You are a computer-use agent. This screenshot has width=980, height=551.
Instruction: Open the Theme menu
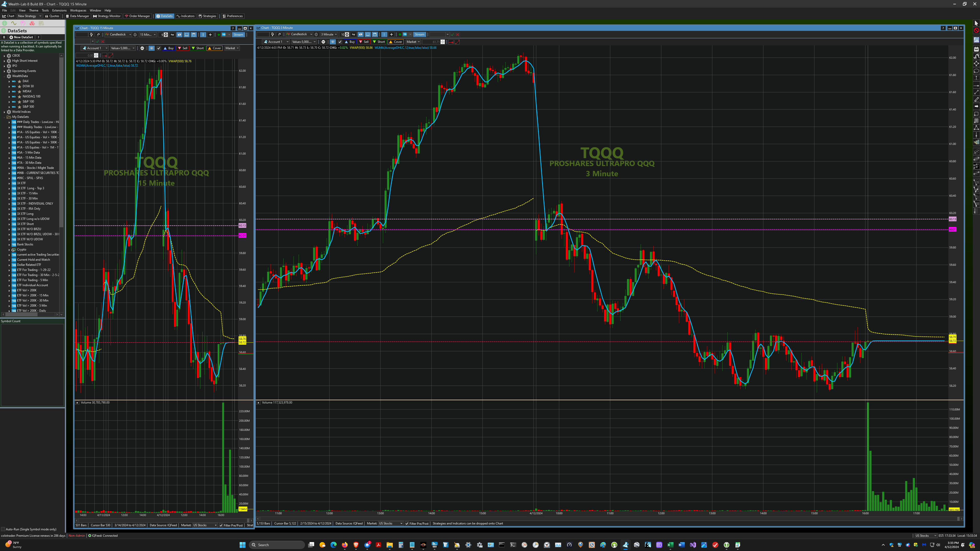33,10
